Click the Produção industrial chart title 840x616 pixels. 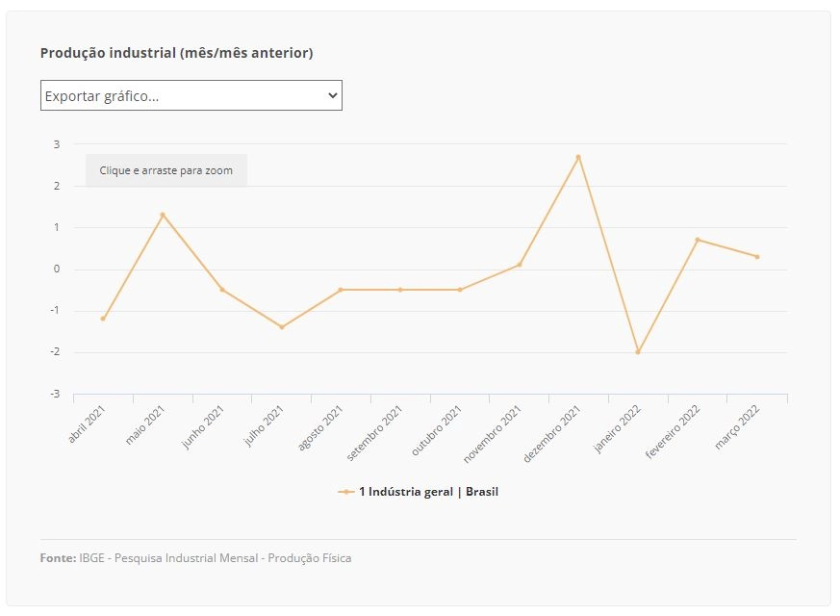tap(177, 53)
